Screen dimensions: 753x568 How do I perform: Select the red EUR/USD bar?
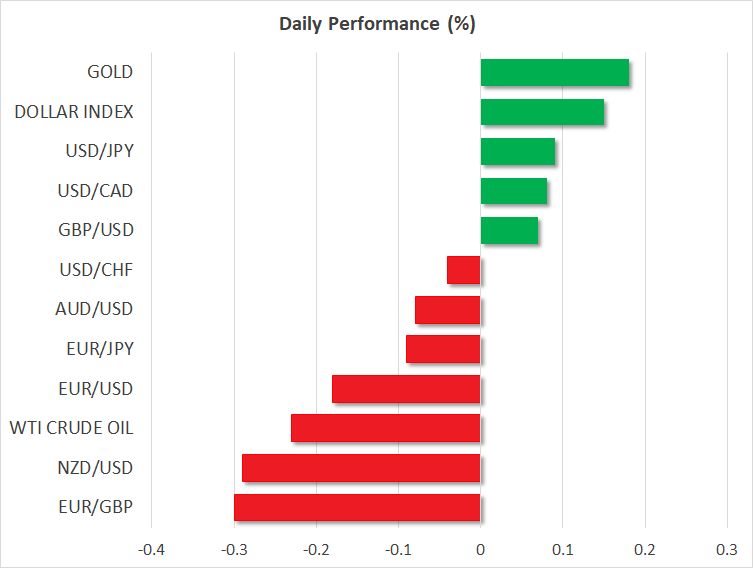coord(406,389)
